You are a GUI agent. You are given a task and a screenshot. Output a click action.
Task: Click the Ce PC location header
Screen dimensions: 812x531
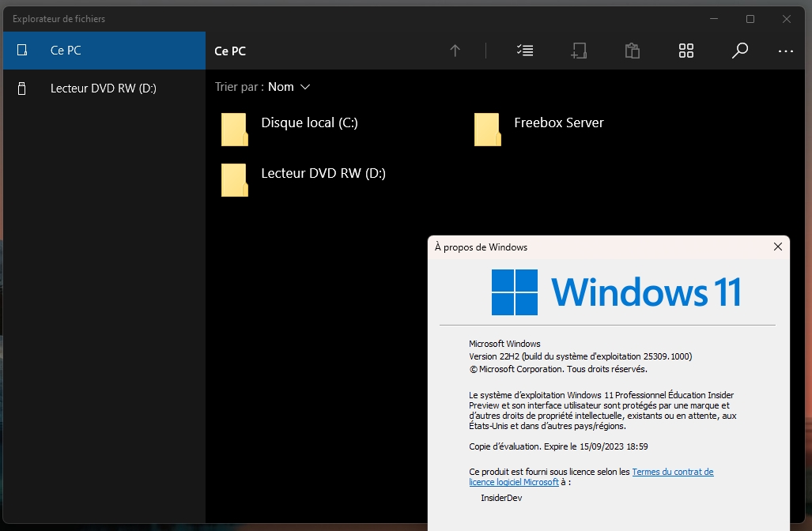(x=230, y=51)
